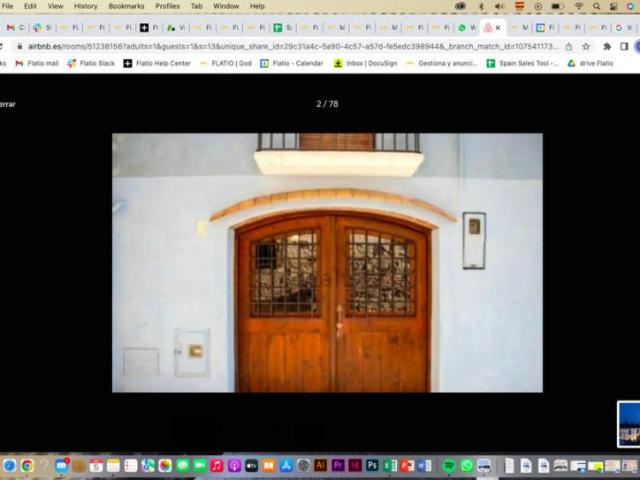The width and height of the screenshot is (640, 480).
Task: Open the Profiles menu in menu bar
Action: 167,6
